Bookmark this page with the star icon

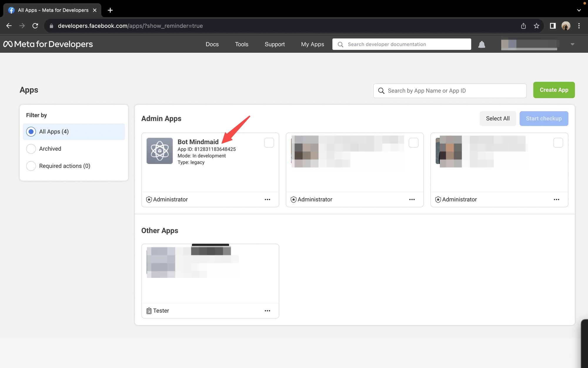537,26
